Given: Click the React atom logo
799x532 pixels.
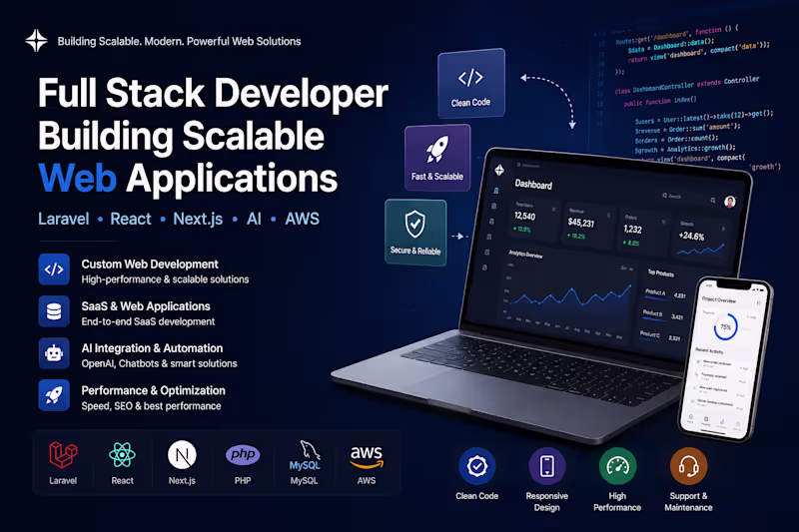Looking at the screenshot, I should tap(122, 454).
